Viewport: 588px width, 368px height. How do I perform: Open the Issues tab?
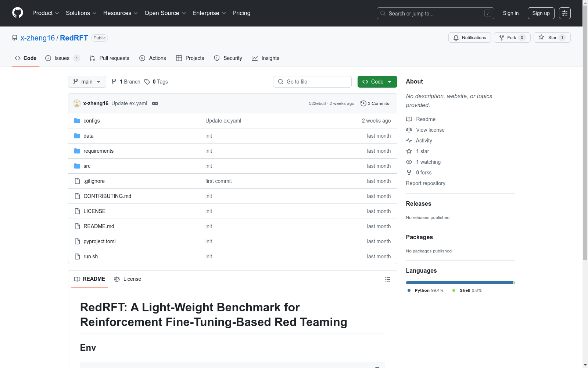[x=62, y=58]
